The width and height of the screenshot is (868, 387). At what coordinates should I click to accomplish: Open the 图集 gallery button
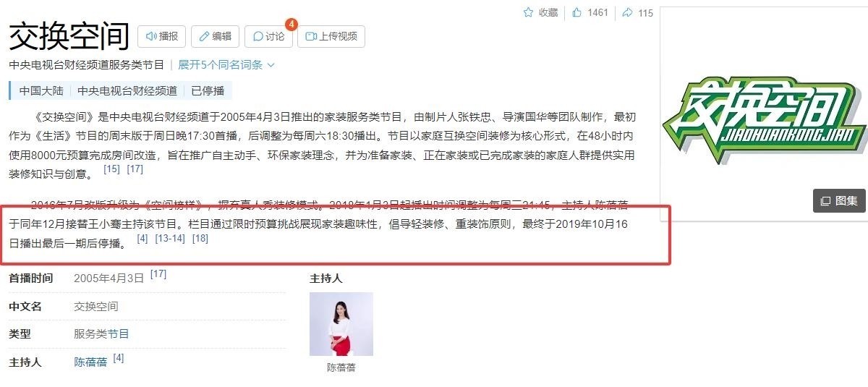839,200
